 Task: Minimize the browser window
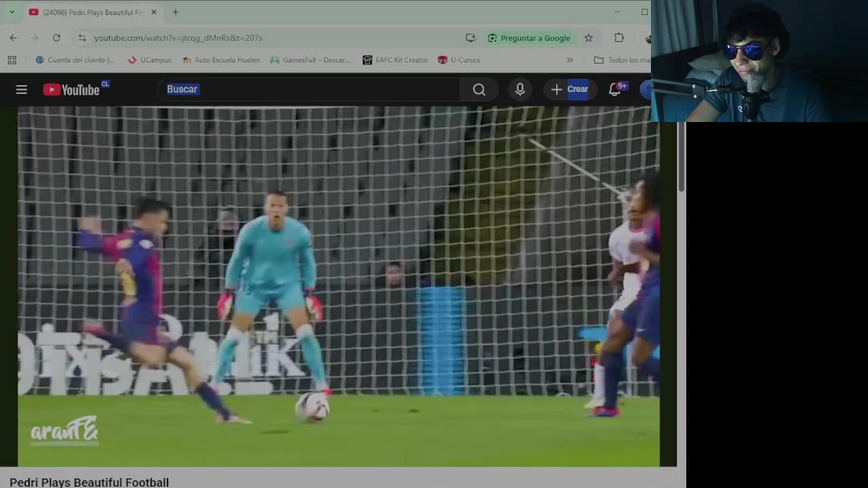(x=616, y=12)
